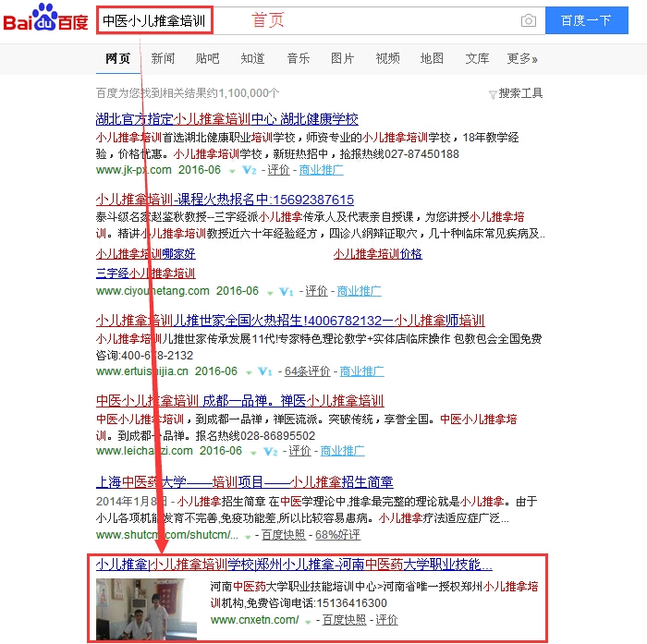Expand dropdown arrow after www.shutcm.com URL

248,537
